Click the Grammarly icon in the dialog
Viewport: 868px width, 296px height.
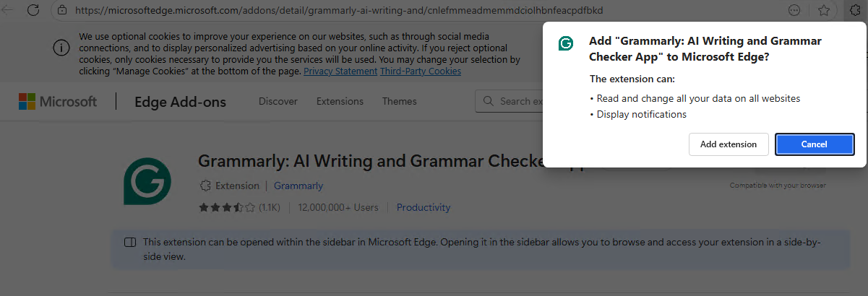[565, 43]
